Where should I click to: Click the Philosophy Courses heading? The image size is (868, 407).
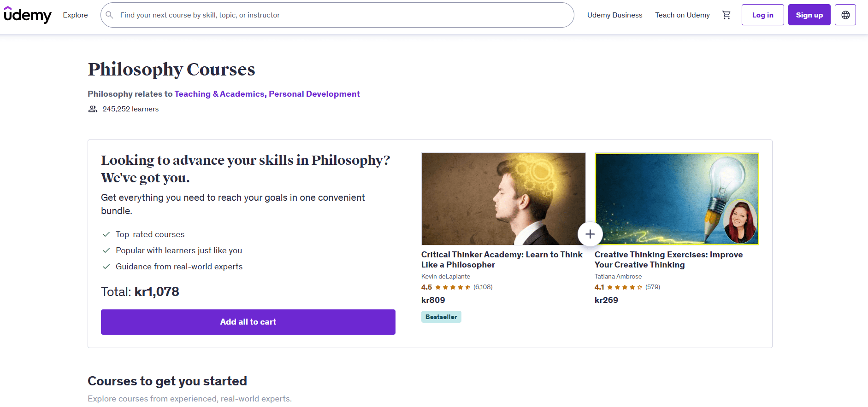(171, 70)
